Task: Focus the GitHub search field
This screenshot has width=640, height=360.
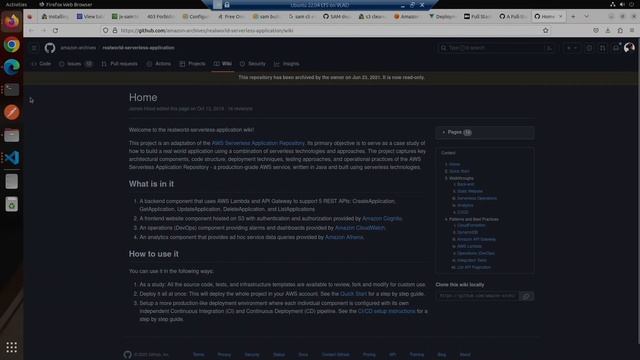Action: (496, 48)
